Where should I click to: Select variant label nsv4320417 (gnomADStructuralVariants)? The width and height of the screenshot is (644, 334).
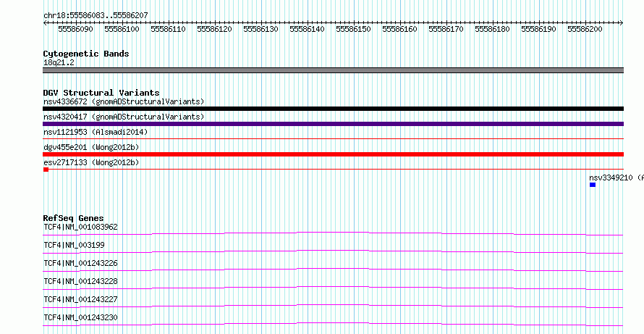124,117
